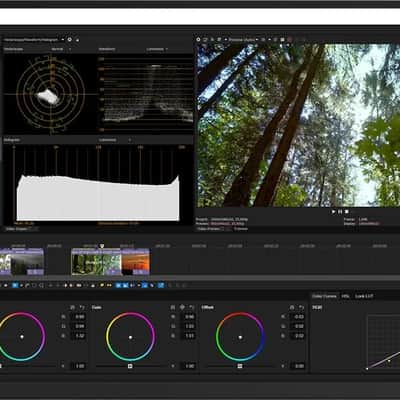Click the Lift R value field 0.90

(x=79, y=317)
